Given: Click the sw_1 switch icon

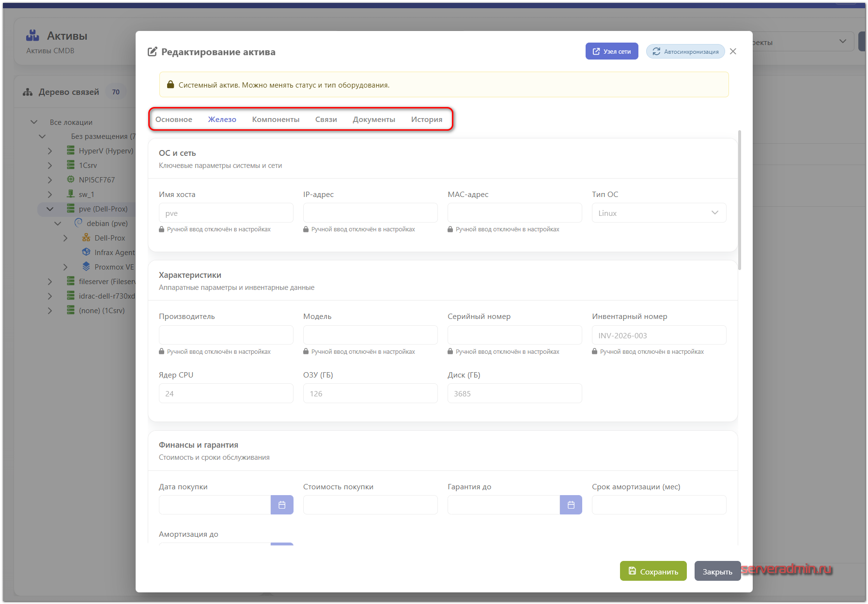Looking at the screenshot, I should pyautogui.click(x=71, y=194).
